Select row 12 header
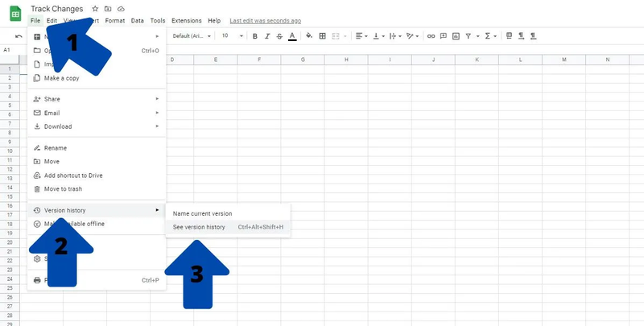644x326 pixels. [10, 169]
